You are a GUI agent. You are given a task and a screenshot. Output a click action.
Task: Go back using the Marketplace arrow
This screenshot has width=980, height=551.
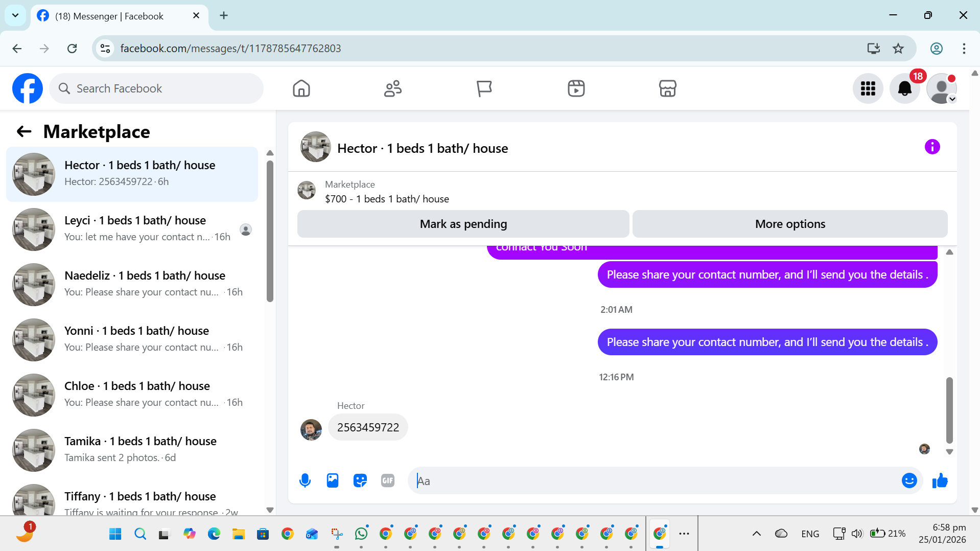(x=24, y=131)
